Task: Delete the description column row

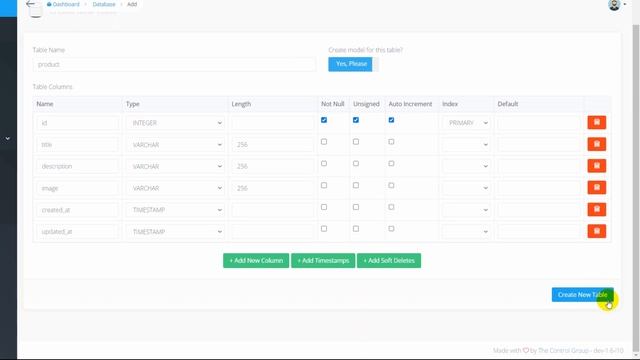Action: (x=596, y=166)
